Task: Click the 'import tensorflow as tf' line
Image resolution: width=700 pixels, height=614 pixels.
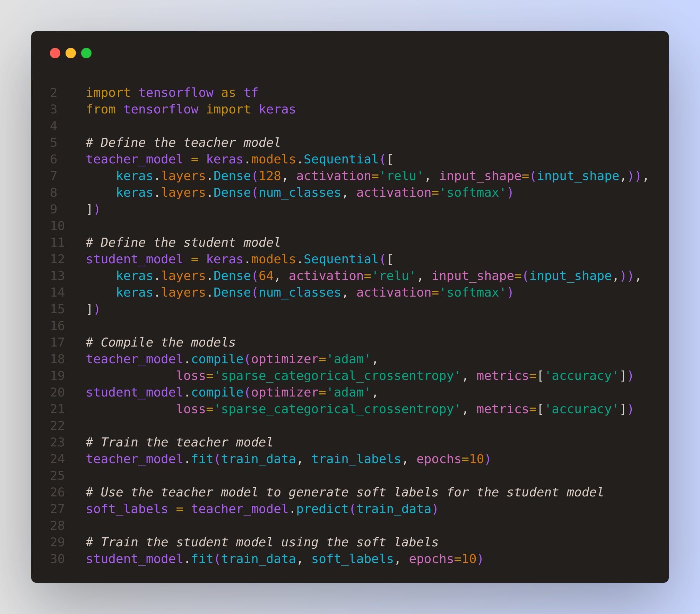Action: click(x=172, y=93)
